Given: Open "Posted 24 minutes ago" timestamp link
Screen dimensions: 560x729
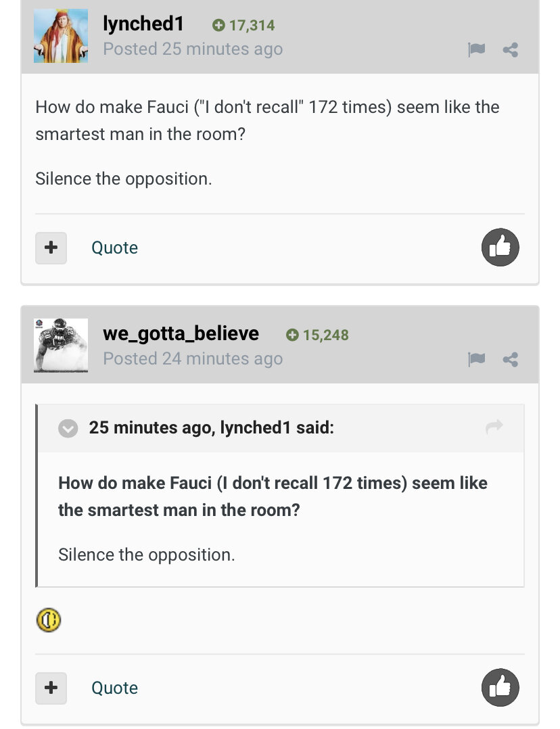Looking at the screenshot, I should pos(193,358).
